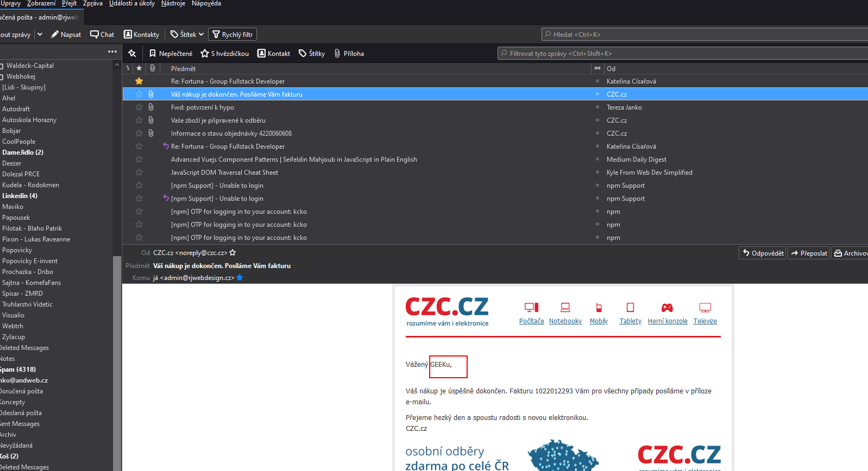The height and width of the screenshot is (471, 868).
Task: Click the Herní konzole link
Action: click(668, 321)
